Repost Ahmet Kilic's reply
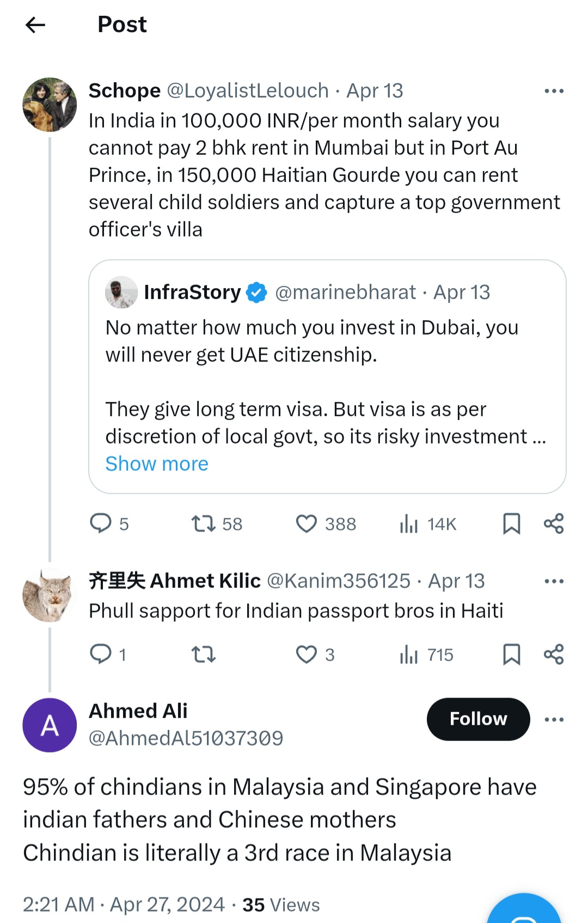The width and height of the screenshot is (588, 923). click(203, 654)
